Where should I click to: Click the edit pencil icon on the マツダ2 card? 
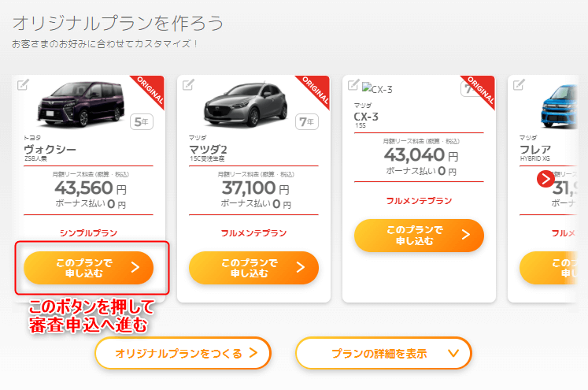(x=188, y=85)
